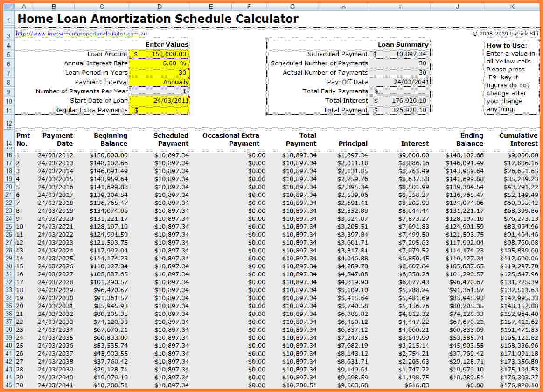Select principal $2,131.85 in payment 3

pyautogui.click(x=353, y=171)
